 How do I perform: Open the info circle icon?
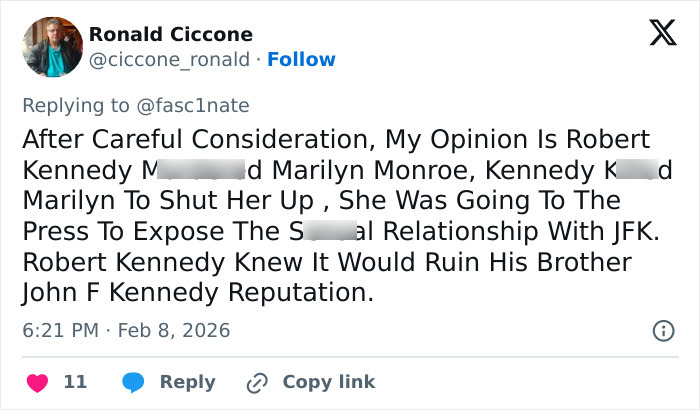662,330
